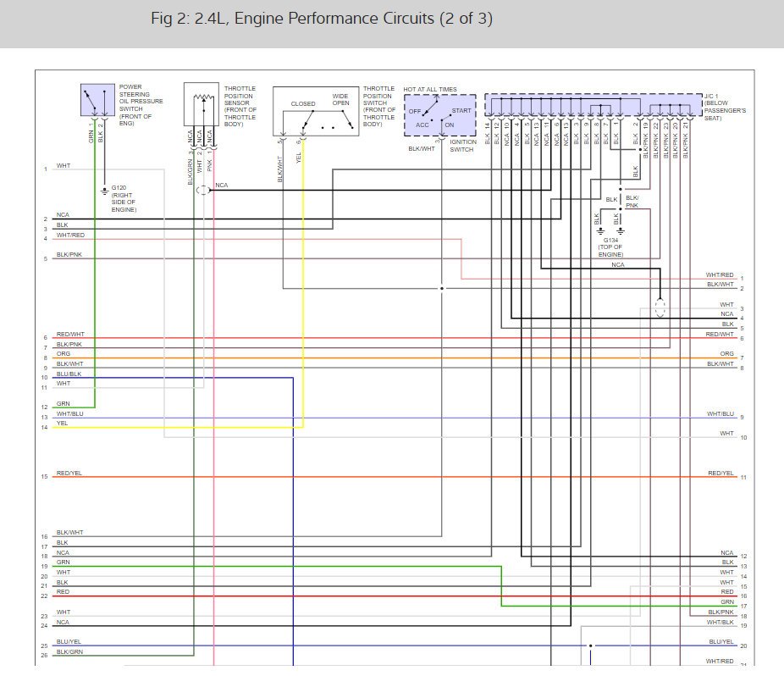Click the throttle position sensor resistor symbol
Screen dimensions: 784x676
[203, 97]
